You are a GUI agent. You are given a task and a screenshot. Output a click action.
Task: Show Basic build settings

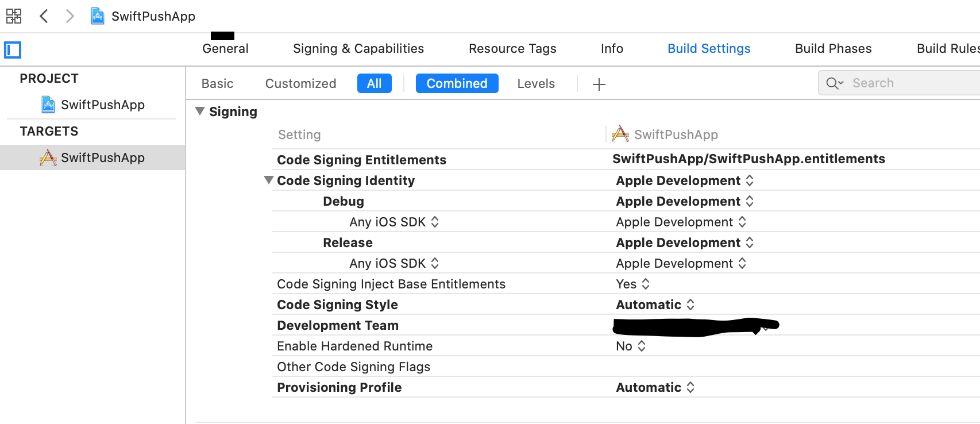(217, 83)
